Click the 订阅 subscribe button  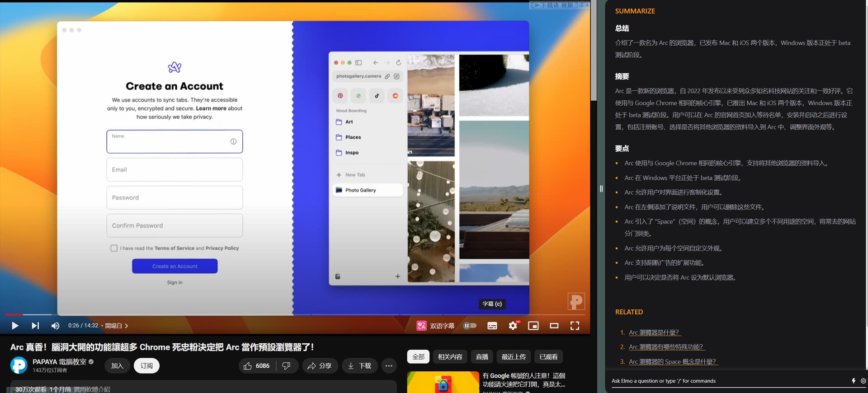point(146,366)
